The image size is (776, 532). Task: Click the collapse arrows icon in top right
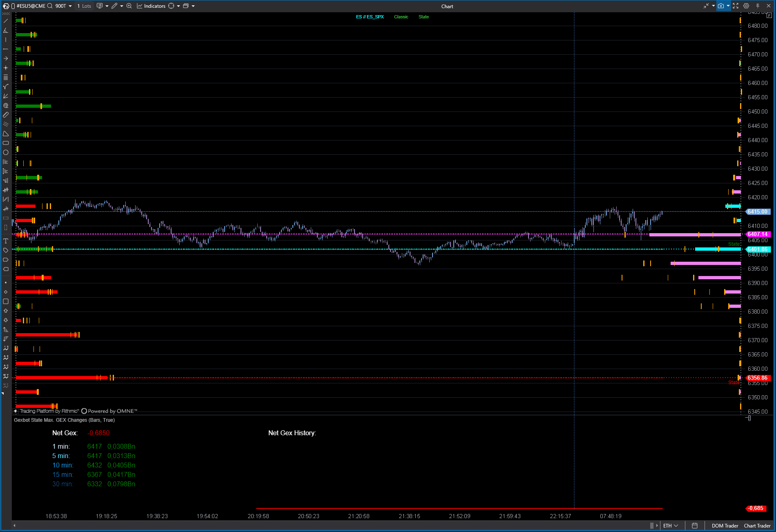click(x=706, y=6)
